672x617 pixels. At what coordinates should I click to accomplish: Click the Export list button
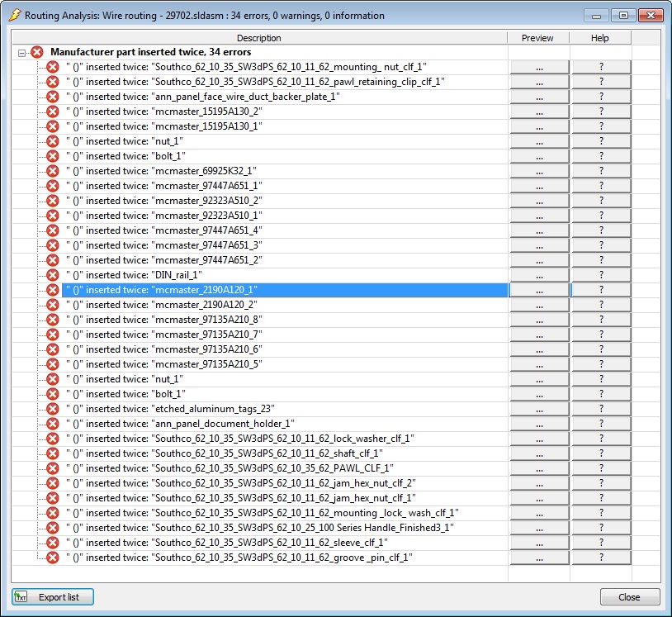(x=53, y=597)
